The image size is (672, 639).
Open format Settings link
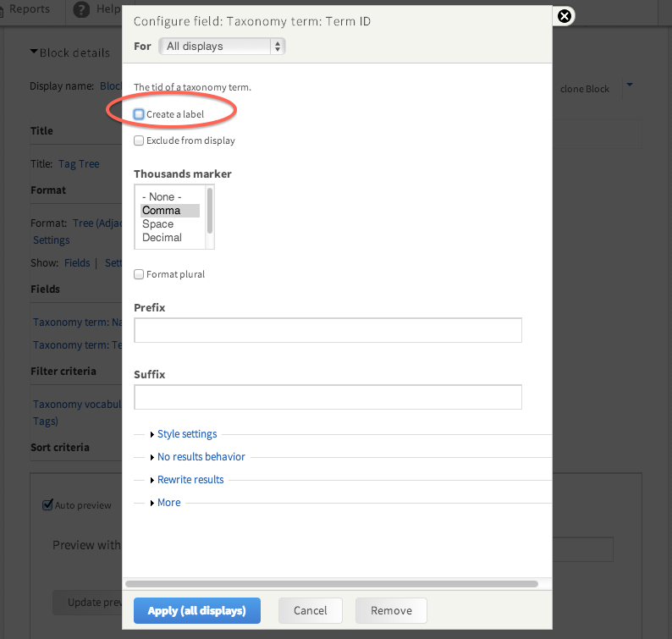52,240
